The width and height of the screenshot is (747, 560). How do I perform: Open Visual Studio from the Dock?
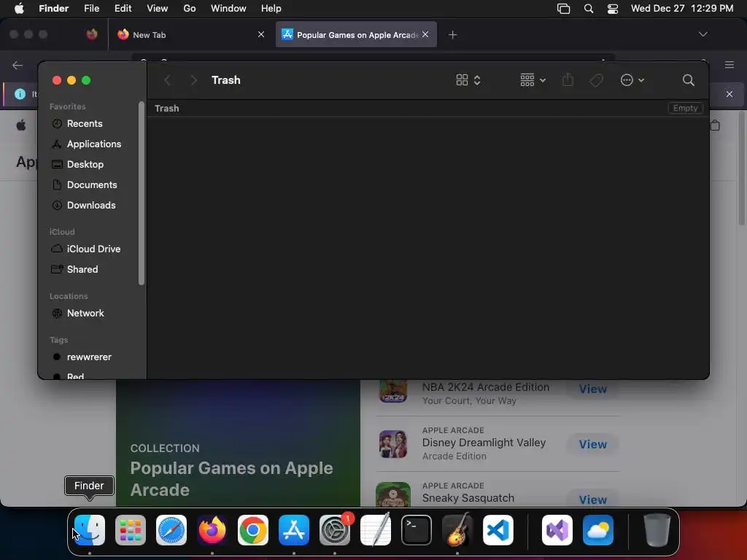[x=557, y=530]
